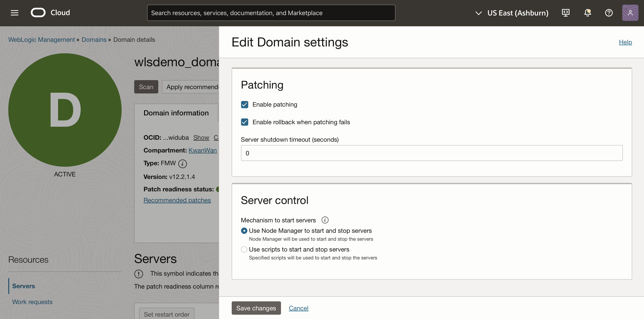Click the info icon beside Mechanism to start servers
Screen dimensions: 644x319
[325, 220]
